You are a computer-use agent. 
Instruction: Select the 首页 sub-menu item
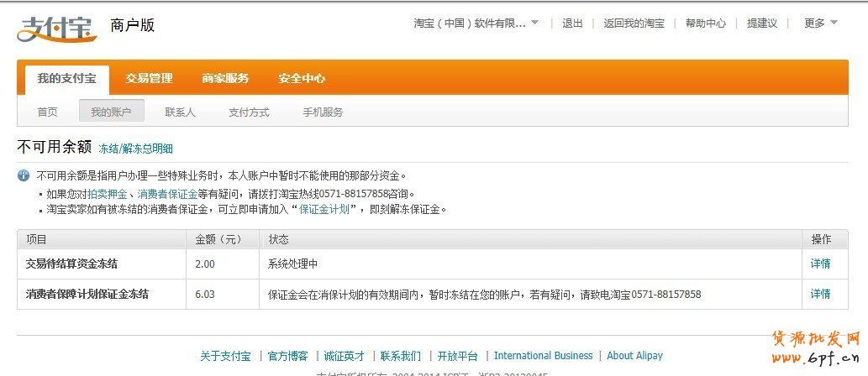click(48, 112)
